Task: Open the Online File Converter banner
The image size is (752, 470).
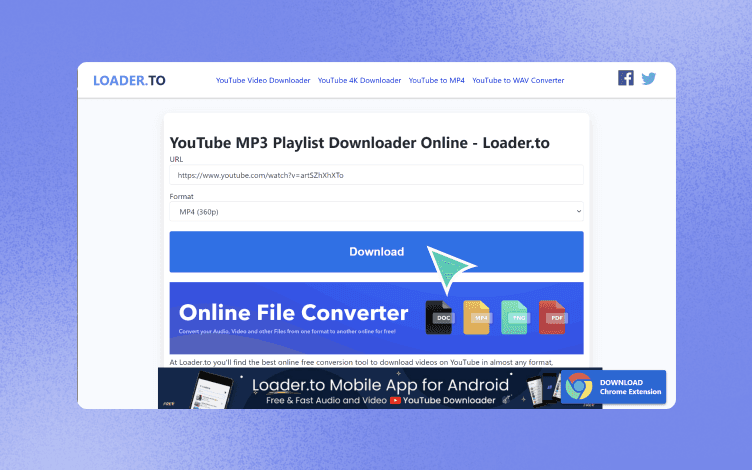Action: tap(376, 318)
